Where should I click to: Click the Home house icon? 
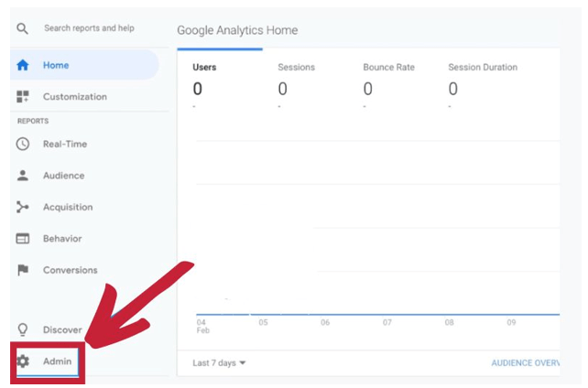[23, 65]
